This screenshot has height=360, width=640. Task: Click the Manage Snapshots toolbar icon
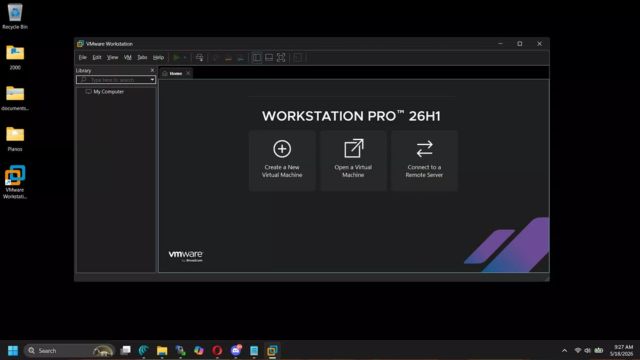coord(241,58)
